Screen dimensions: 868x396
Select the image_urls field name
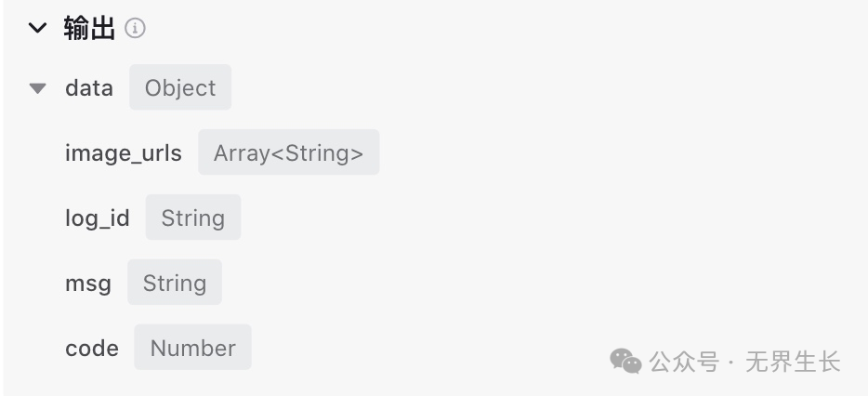tap(124, 153)
